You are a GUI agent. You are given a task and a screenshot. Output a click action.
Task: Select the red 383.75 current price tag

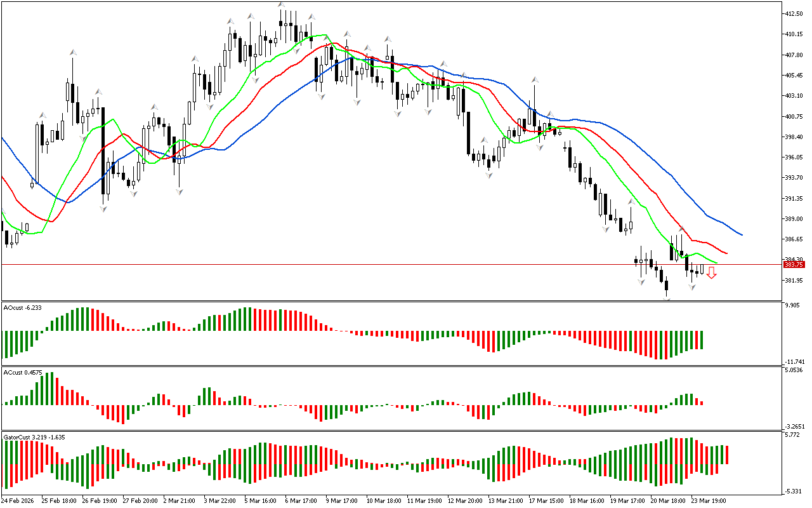[x=793, y=264]
